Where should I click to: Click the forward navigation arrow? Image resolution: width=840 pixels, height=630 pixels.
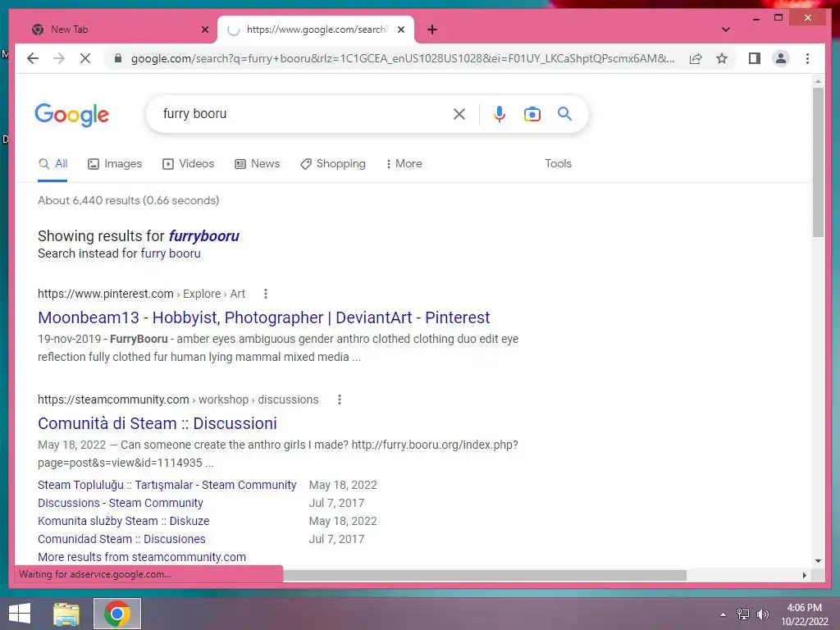(x=59, y=58)
